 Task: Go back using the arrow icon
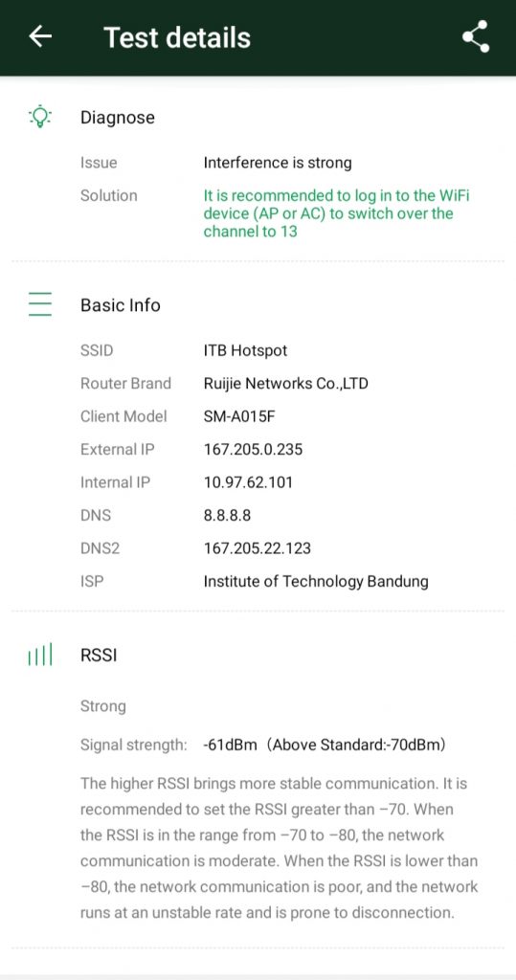coord(40,37)
